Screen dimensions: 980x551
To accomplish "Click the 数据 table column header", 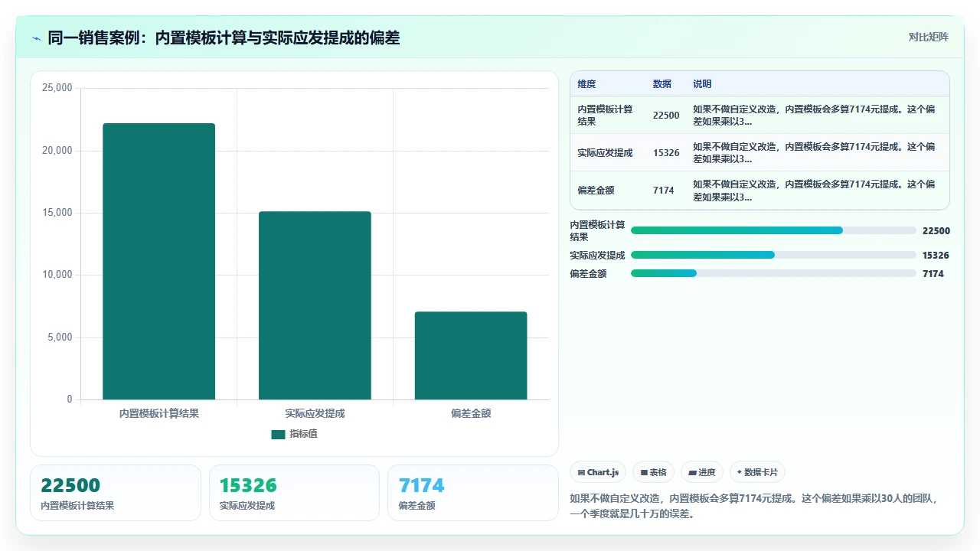I will pos(662,84).
